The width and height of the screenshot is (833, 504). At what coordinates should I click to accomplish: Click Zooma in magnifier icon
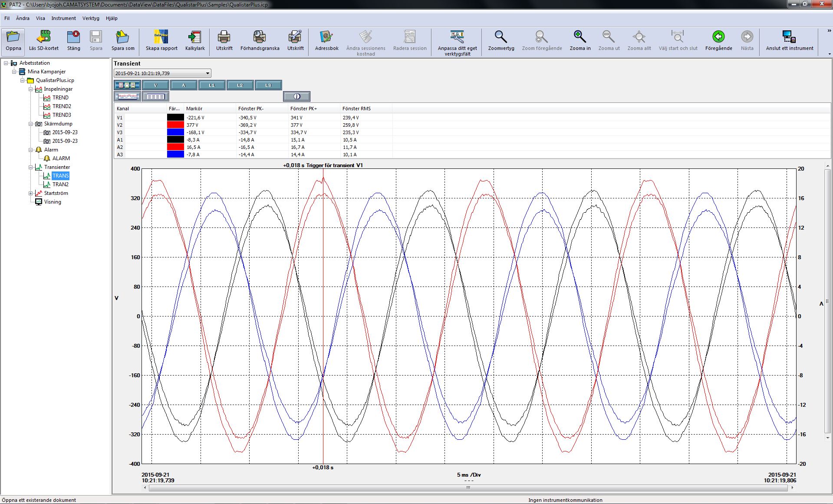click(580, 37)
